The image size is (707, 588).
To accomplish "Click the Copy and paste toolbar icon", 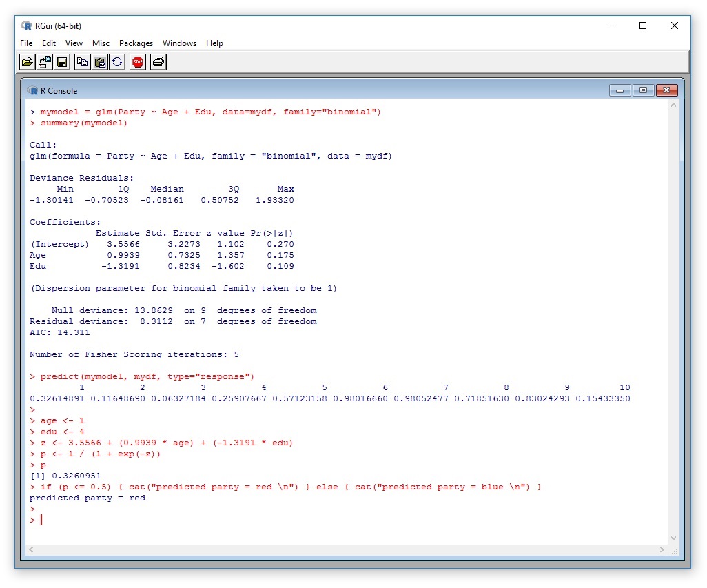I will tap(118, 63).
